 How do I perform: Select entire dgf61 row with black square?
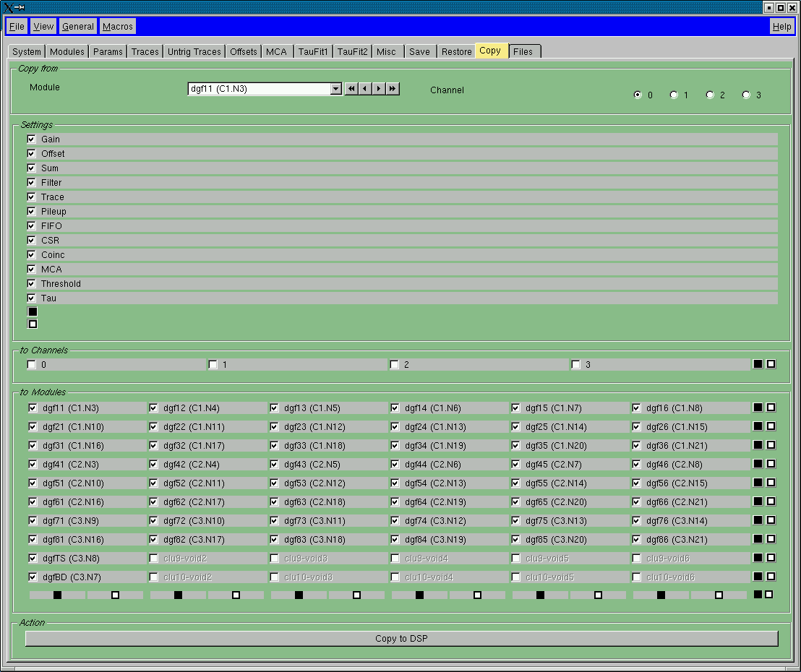click(758, 501)
